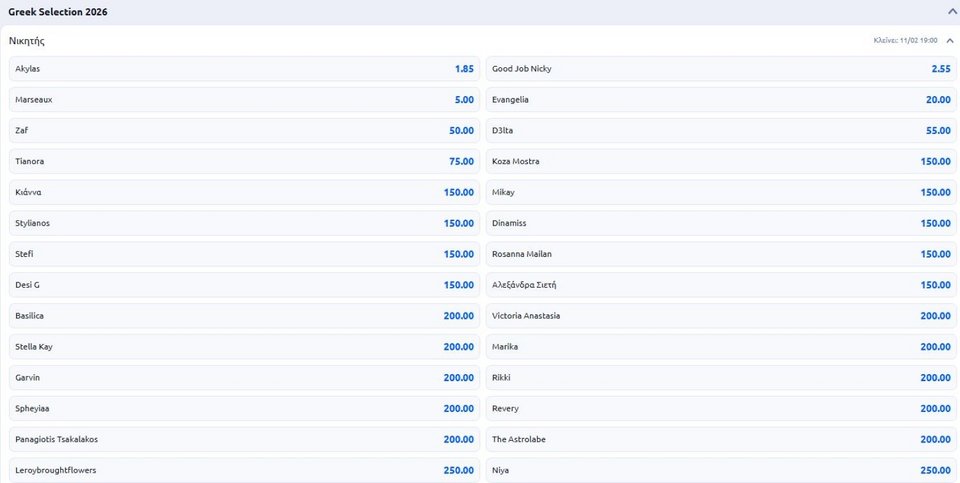
Task: Select Good Job Nicky at 2.55
Action: click(x=720, y=69)
